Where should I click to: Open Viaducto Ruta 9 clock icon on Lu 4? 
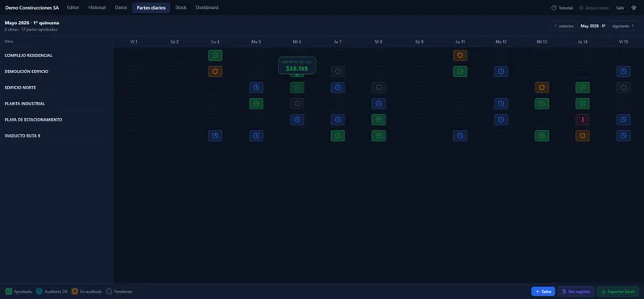pyautogui.click(x=215, y=136)
